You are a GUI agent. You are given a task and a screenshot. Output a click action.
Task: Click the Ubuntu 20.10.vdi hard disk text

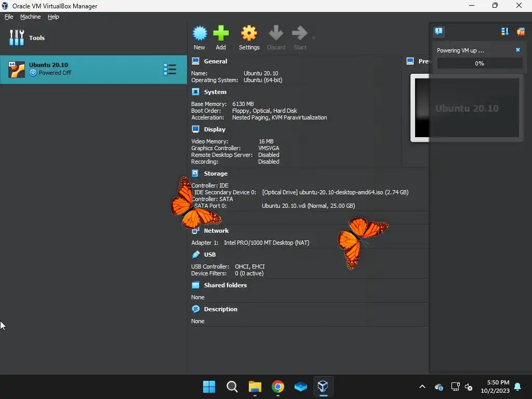(x=309, y=206)
